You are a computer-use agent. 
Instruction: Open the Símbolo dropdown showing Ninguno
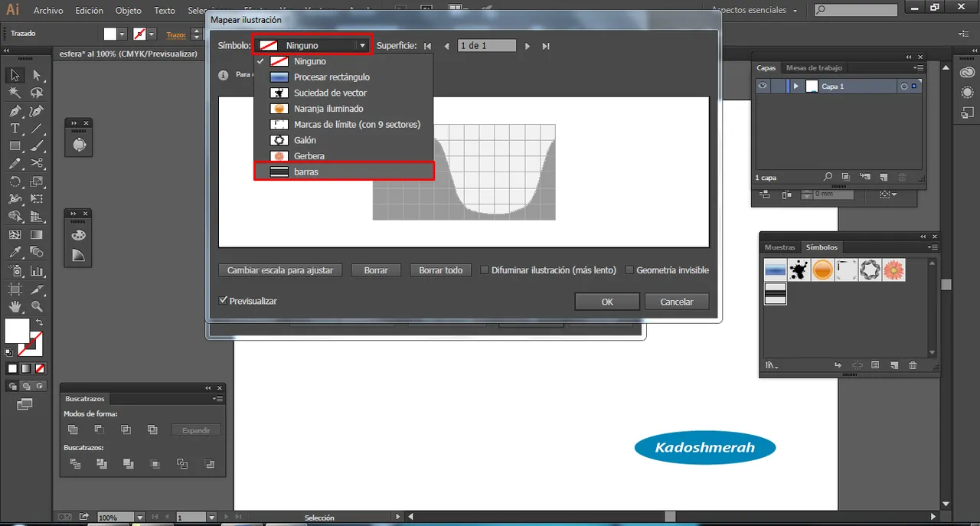click(x=312, y=45)
